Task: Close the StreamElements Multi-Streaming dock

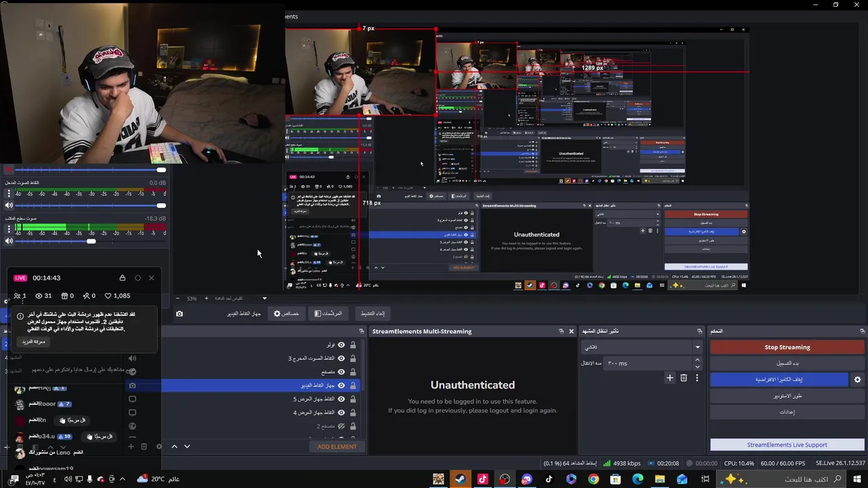Action: pyautogui.click(x=571, y=331)
